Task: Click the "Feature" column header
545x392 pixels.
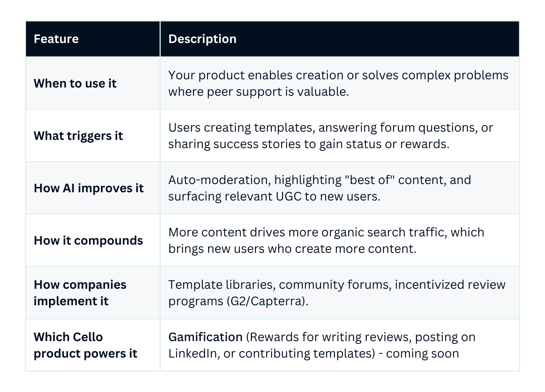Action: [x=56, y=39]
